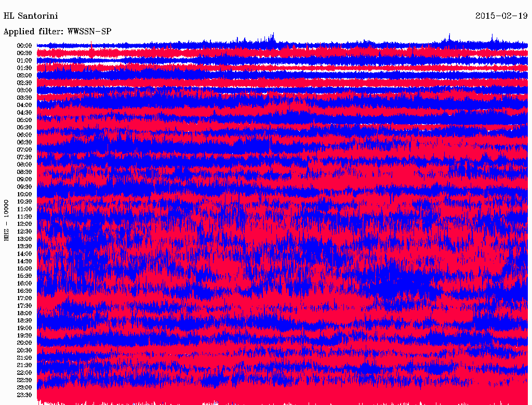Image resolution: width=532 pixels, height=405 pixels.
Task: Click the 09:00 time label
Action: (x=24, y=180)
